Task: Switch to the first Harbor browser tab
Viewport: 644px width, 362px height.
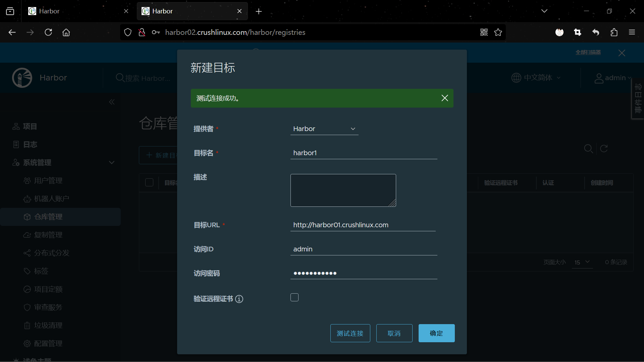Action: tap(77, 11)
